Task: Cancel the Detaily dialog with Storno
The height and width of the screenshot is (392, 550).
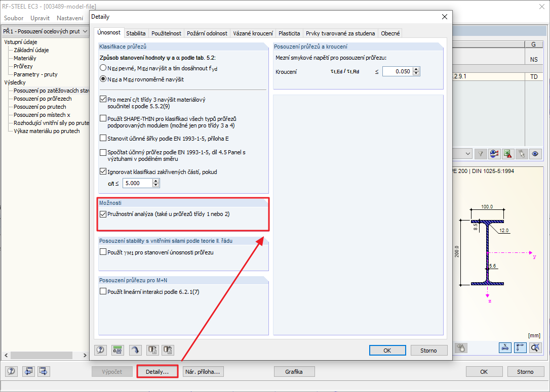Action: click(x=428, y=351)
